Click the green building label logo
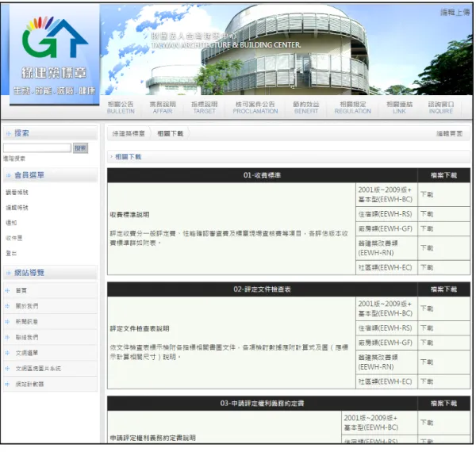 point(54,55)
